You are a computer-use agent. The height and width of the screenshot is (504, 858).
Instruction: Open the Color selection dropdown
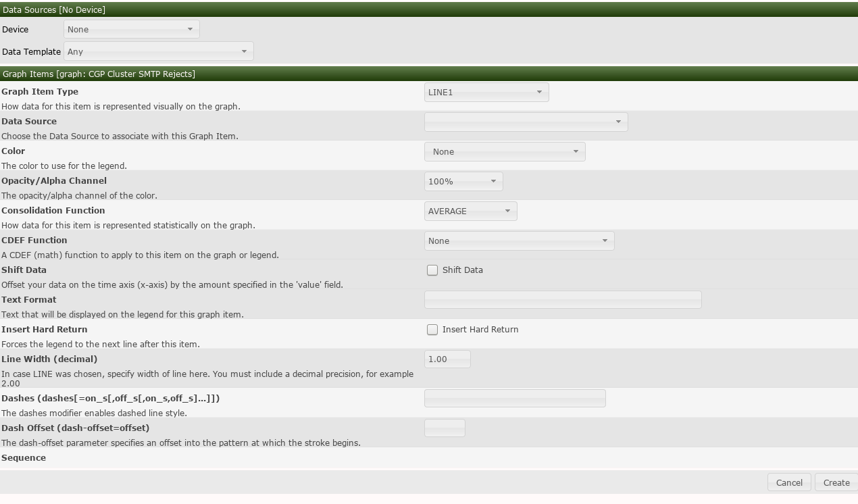(504, 151)
